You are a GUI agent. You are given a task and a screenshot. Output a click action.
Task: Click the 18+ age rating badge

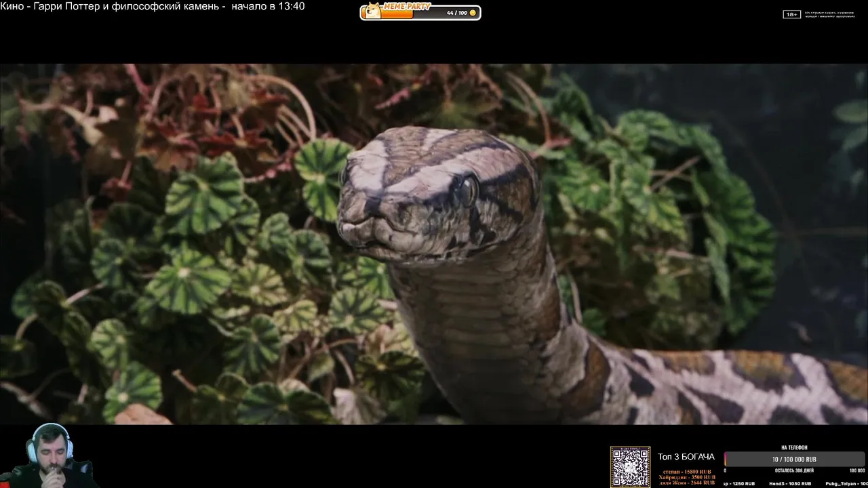[x=791, y=14]
